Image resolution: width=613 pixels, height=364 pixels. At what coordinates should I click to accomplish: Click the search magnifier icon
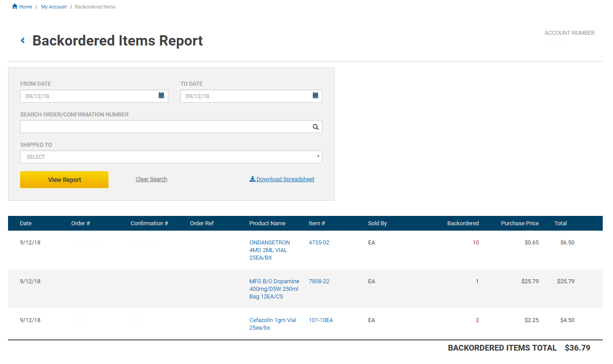[x=315, y=127]
